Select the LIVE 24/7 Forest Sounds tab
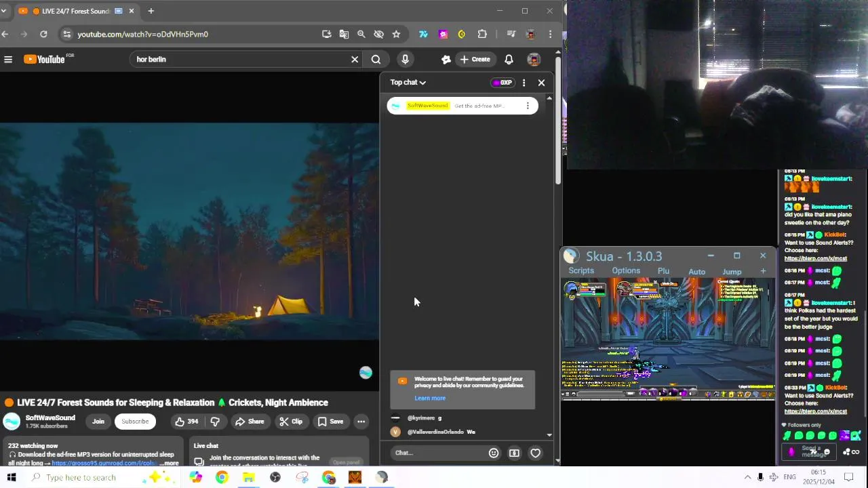Image resolution: width=868 pixels, height=488 pixels. (x=76, y=11)
